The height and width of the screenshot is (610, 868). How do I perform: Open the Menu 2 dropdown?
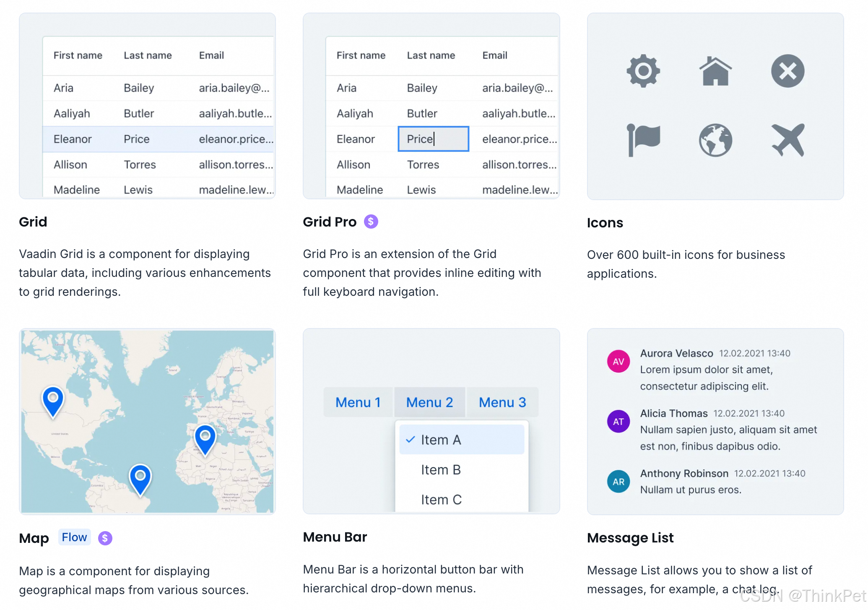pyautogui.click(x=429, y=402)
